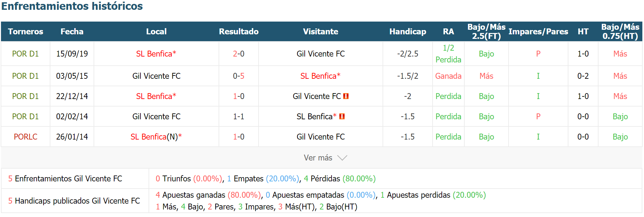
Task: Click the 0-5 result score
Action: tap(239, 76)
